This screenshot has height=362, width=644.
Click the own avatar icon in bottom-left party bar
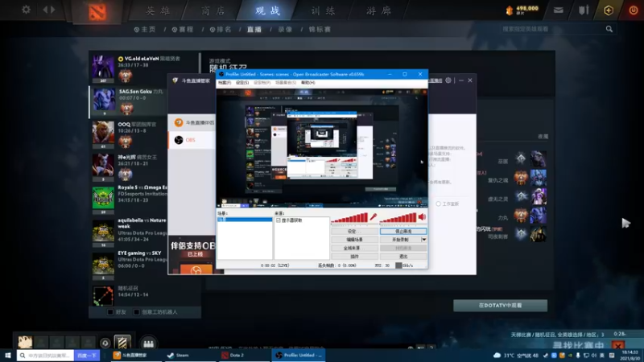[x=25, y=342]
